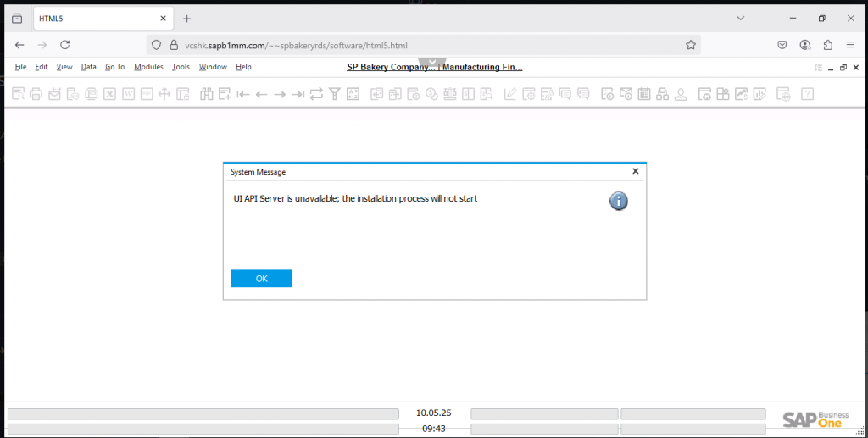Close the System Message dialog
The image size is (868, 438).
[x=636, y=171]
